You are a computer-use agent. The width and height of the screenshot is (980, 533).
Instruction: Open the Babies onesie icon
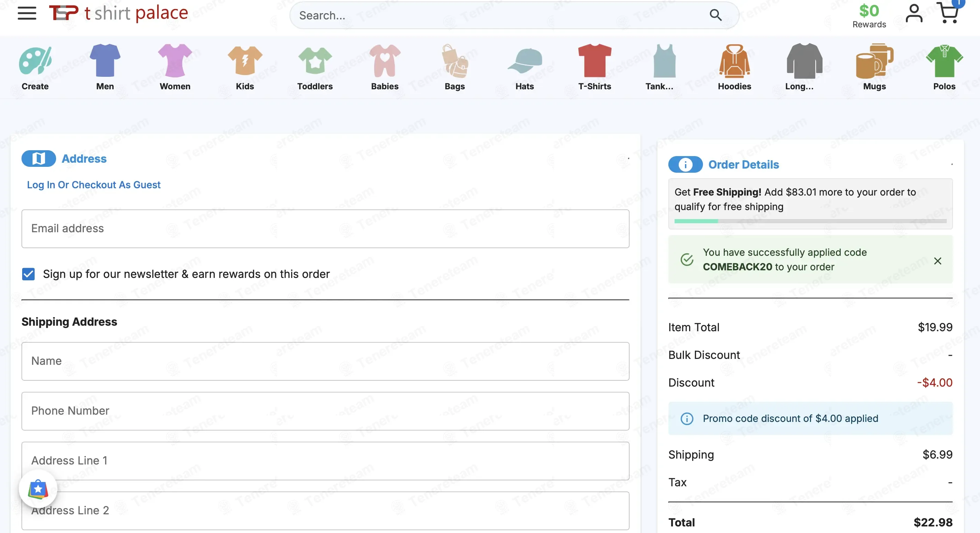[385, 61]
